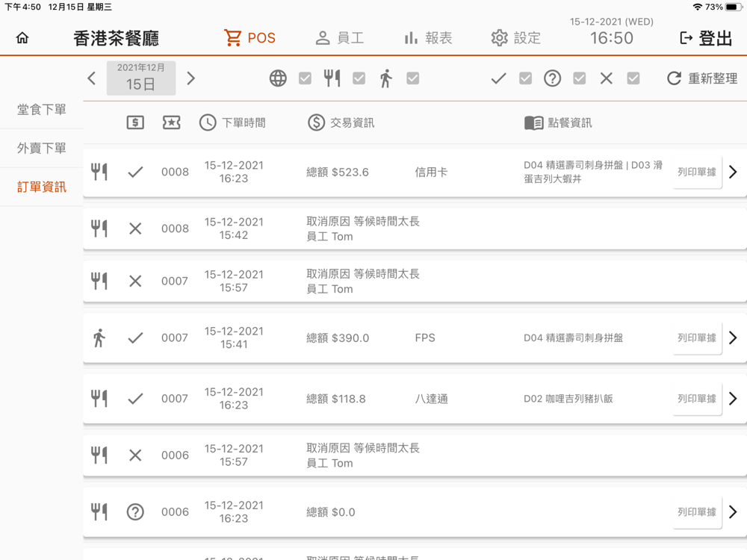The height and width of the screenshot is (560, 747).
Task: Go to next day arrow
Action: (191, 78)
